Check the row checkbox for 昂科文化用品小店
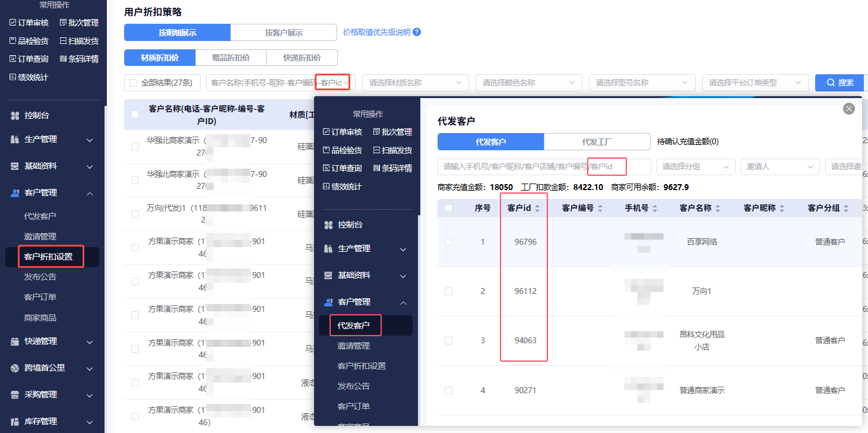Viewport: 868px width, 433px height. [x=448, y=340]
